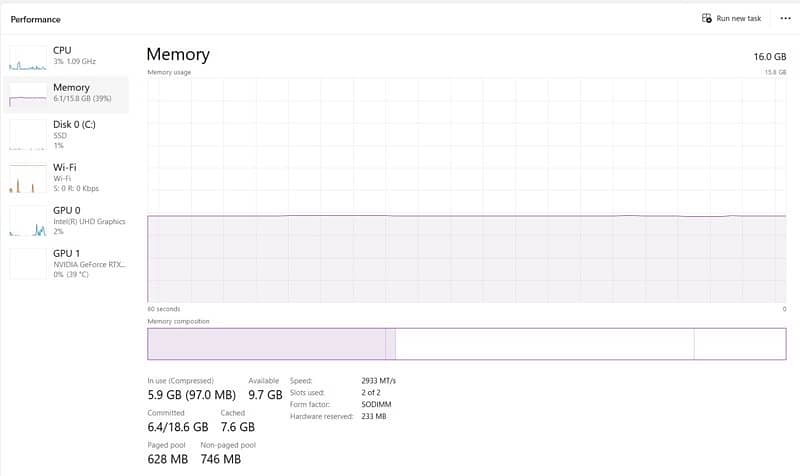Screen dimensions: 800x476
Task: Open the three-dot more options menu
Action: tap(783, 19)
